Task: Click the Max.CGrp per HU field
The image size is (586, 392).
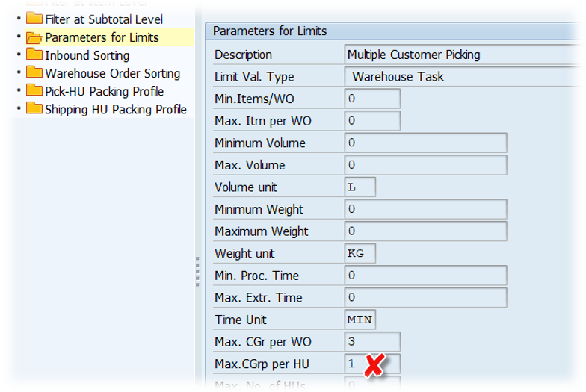Action: [372, 364]
